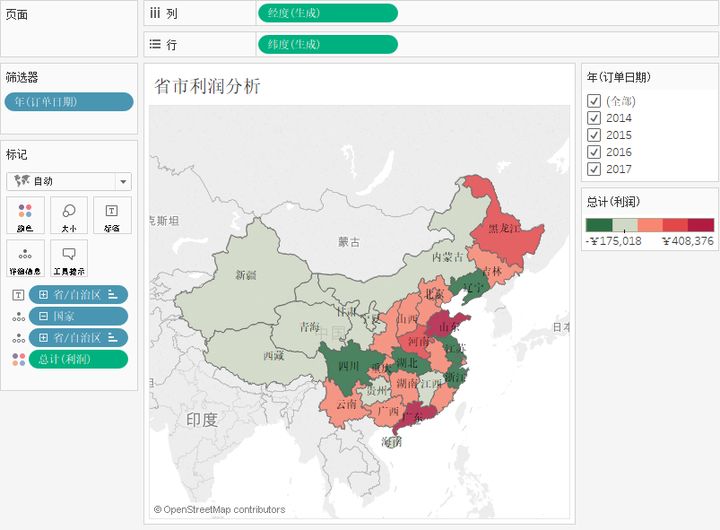
Task: Open the 详细信息 (Detail) marks card
Action: (25, 258)
